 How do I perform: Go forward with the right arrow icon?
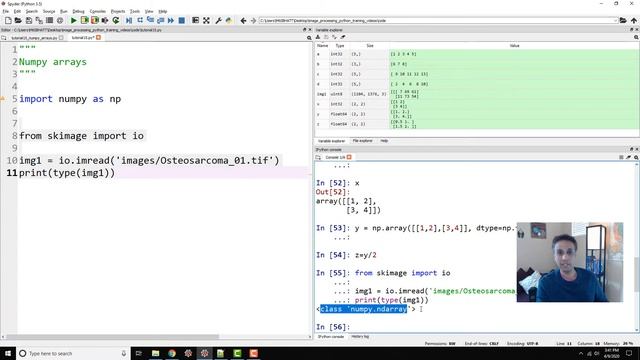coord(253,20)
